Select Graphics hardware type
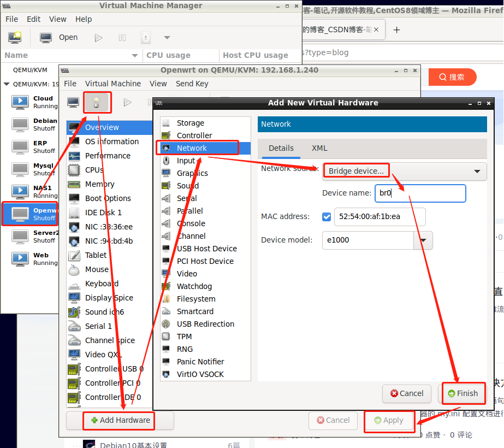The width and height of the screenshot is (504, 448). tap(205, 173)
